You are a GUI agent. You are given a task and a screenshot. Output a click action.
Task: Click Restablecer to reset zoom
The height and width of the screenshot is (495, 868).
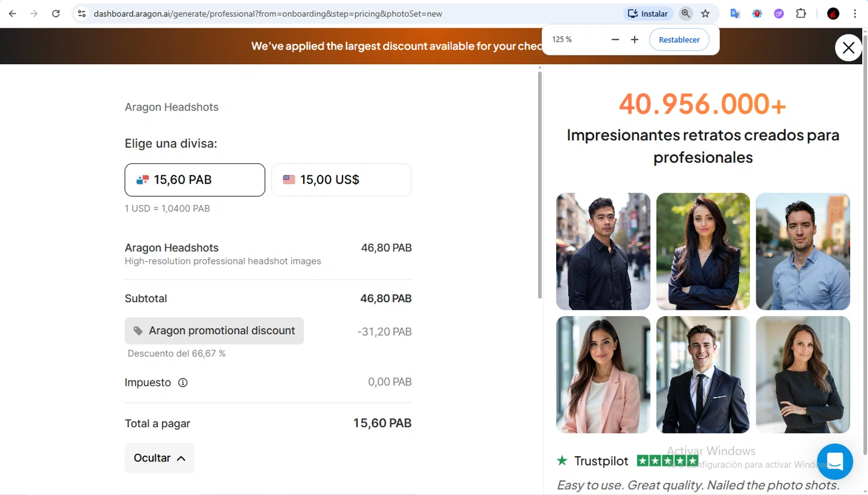pyautogui.click(x=679, y=39)
